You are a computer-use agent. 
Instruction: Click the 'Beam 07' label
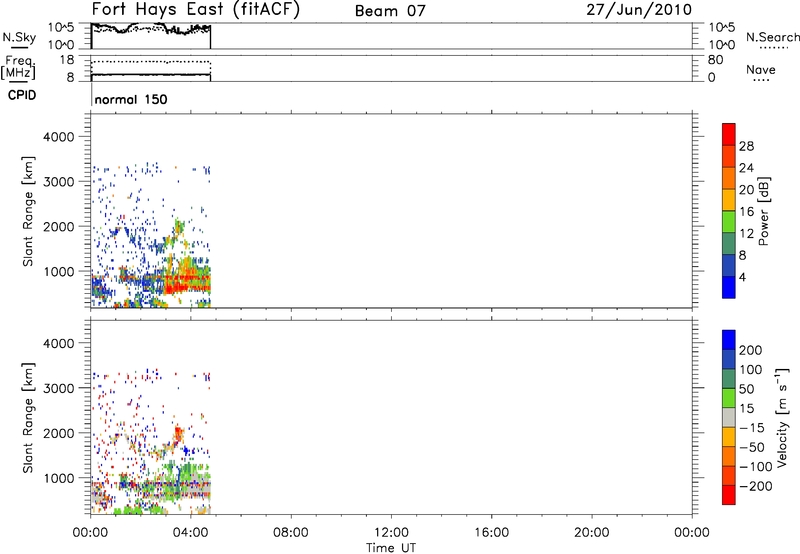(x=390, y=11)
